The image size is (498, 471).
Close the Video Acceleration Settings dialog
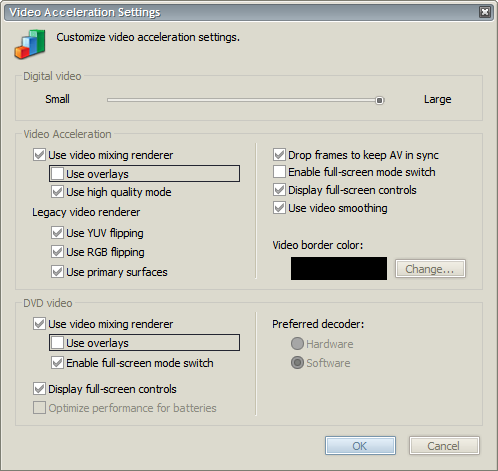pyautogui.click(x=485, y=12)
